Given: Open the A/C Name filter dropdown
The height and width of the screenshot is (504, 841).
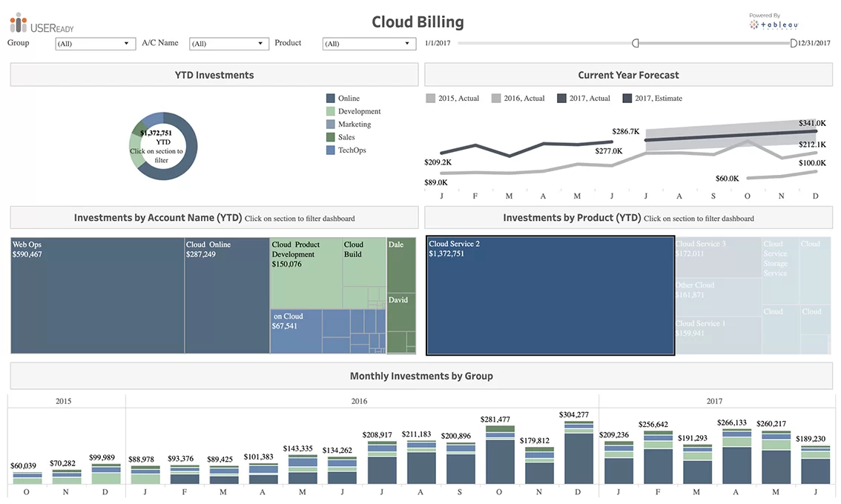Looking at the screenshot, I should (229, 44).
